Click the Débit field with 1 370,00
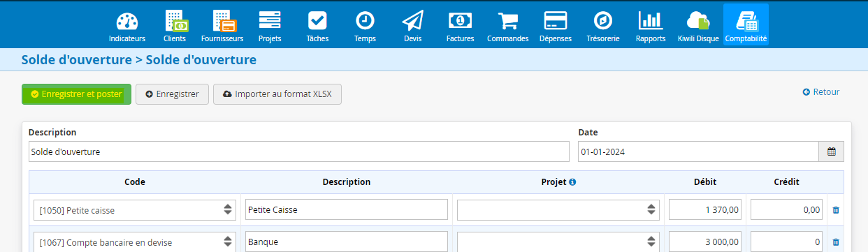Viewport: 868px width, 252px height. (705, 209)
